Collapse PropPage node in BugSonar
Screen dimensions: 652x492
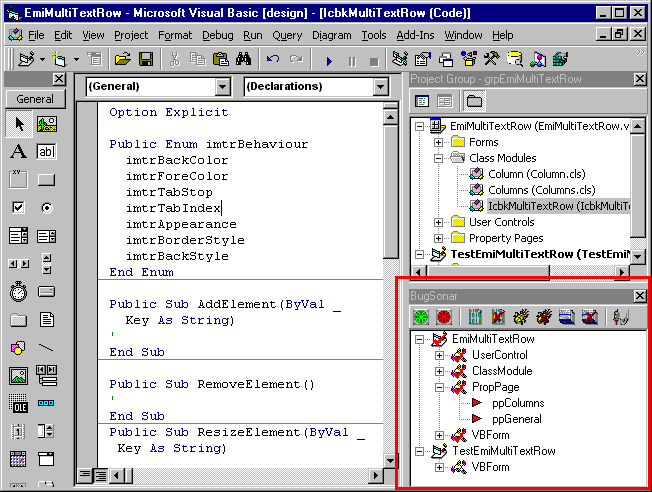pyautogui.click(x=439, y=388)
